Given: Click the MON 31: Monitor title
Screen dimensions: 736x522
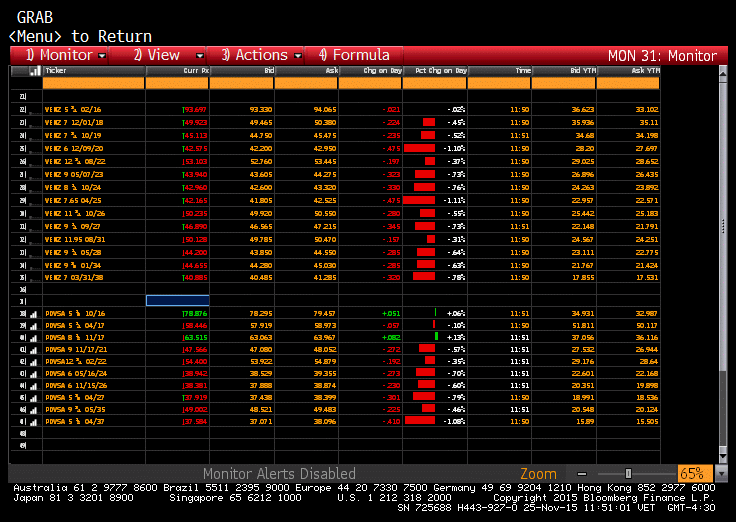Looking at the screenshot, I should point(662,56).
